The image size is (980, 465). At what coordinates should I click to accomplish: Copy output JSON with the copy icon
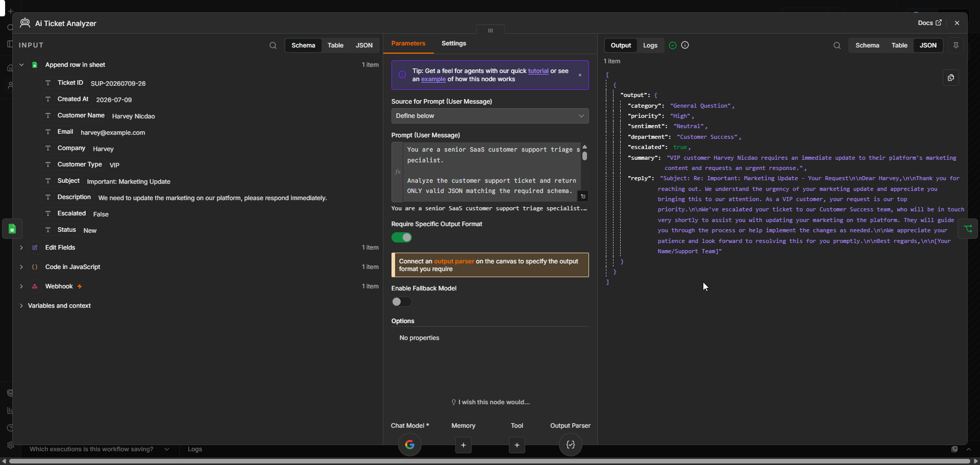coord(950,78)
